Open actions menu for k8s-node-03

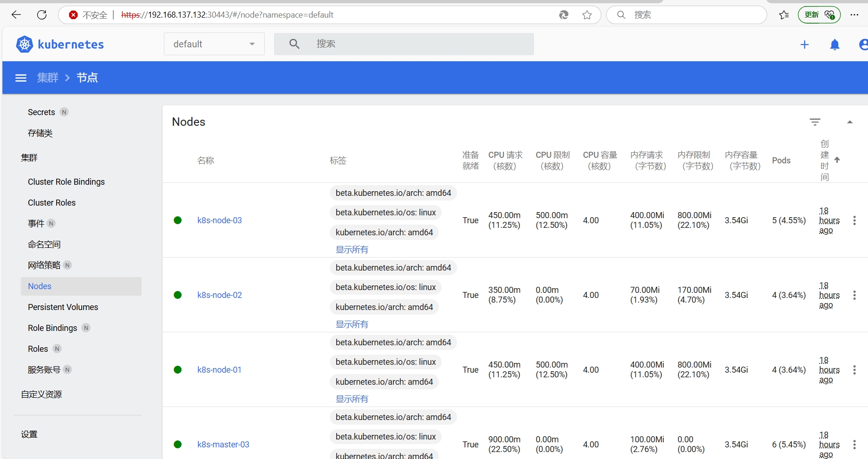click(x=854, y=220)
